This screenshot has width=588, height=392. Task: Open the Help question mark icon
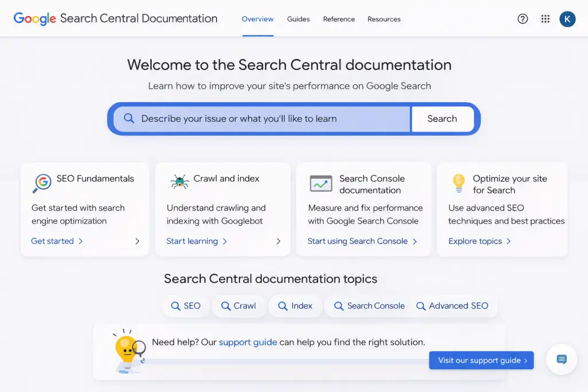pyautogui.click(x=523, y=19)
